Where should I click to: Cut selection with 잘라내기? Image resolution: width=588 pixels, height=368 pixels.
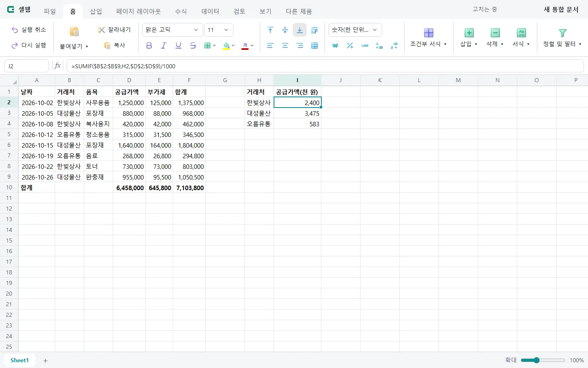point(114,30)
